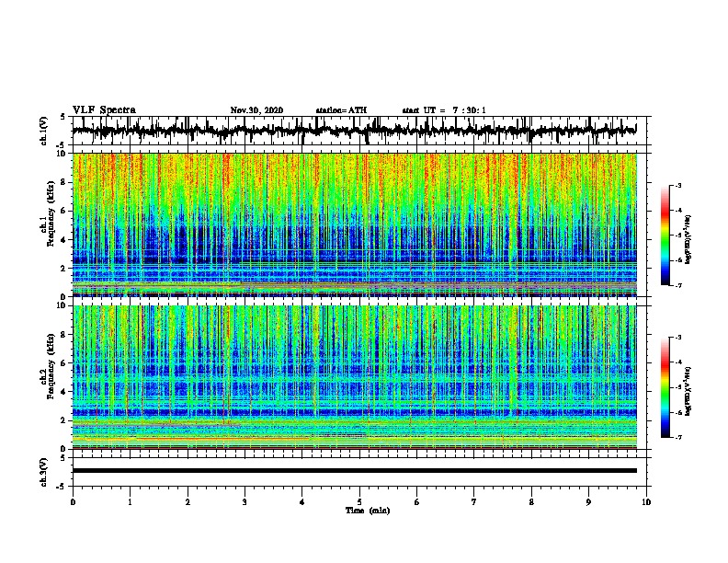Click the ch.2 color scale 'log(PSD)' unit label

click(688, 391)
